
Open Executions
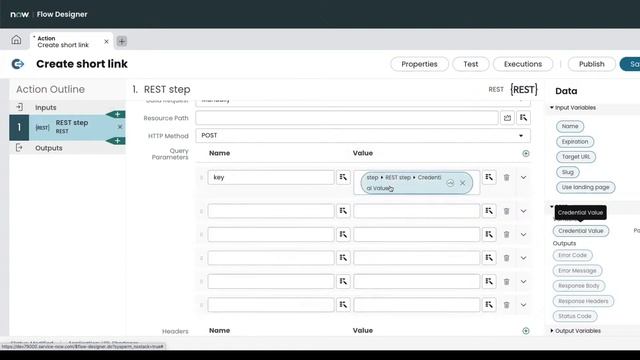[x=523, y=64]
